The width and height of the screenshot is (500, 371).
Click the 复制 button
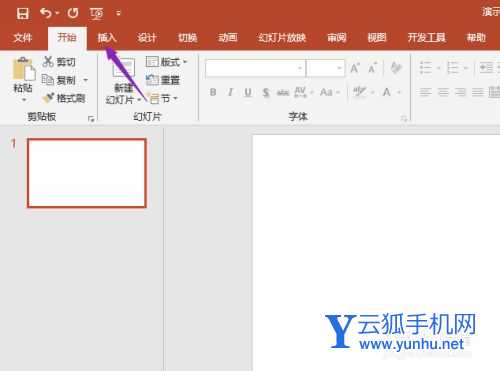point(59,80)
